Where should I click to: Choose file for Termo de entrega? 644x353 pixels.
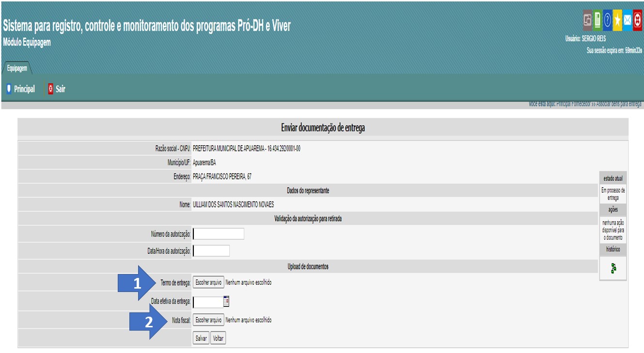click(208, 282)
